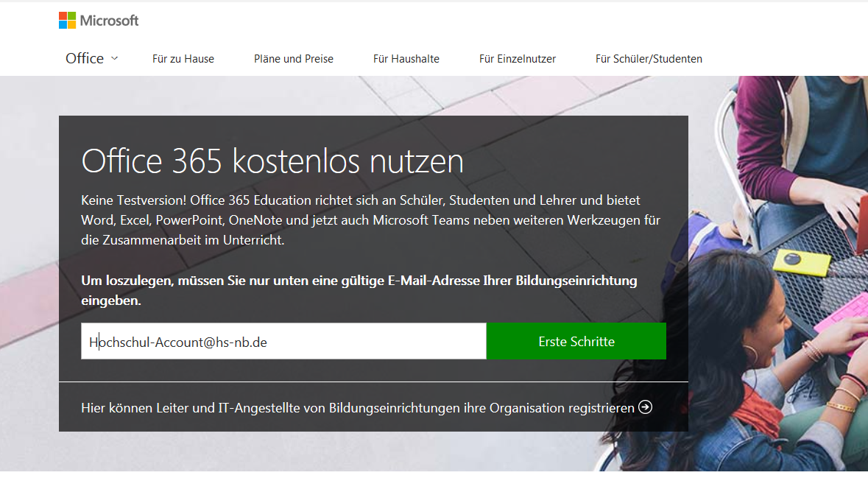Click the Microsoft four-color logo icon
868x478 pixels.
[x=68, y=21]
